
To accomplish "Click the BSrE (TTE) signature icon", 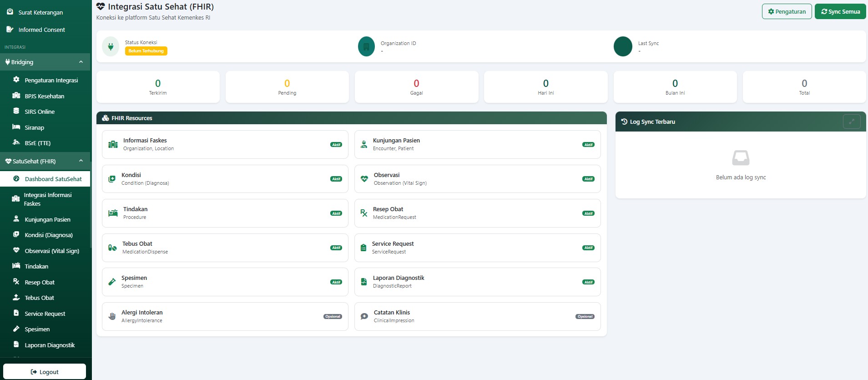I will pos(16,142).
